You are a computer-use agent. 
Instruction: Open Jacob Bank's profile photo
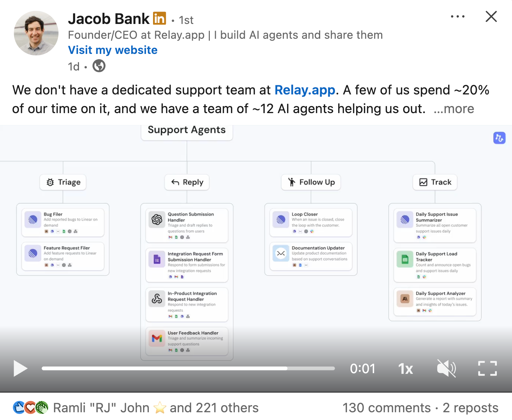coord(36,33)
